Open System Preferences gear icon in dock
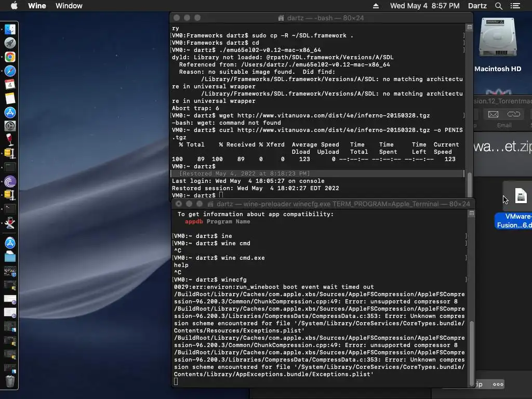 (10, 126)
